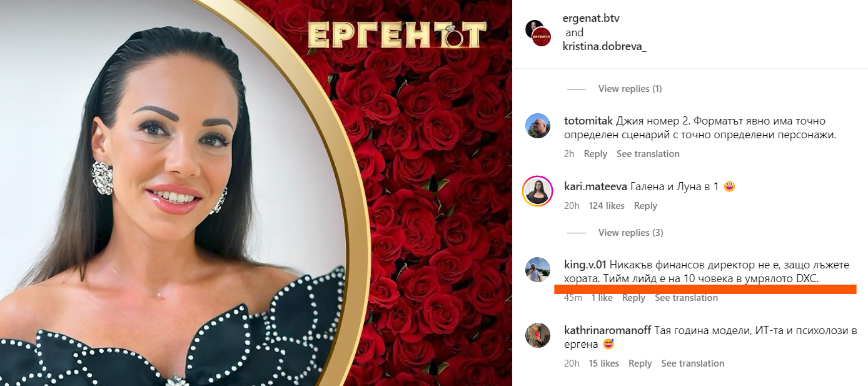This screenshot has width=868, height=386.
Task: Open totomitak's profile avatar
Action: click(538, 126)
